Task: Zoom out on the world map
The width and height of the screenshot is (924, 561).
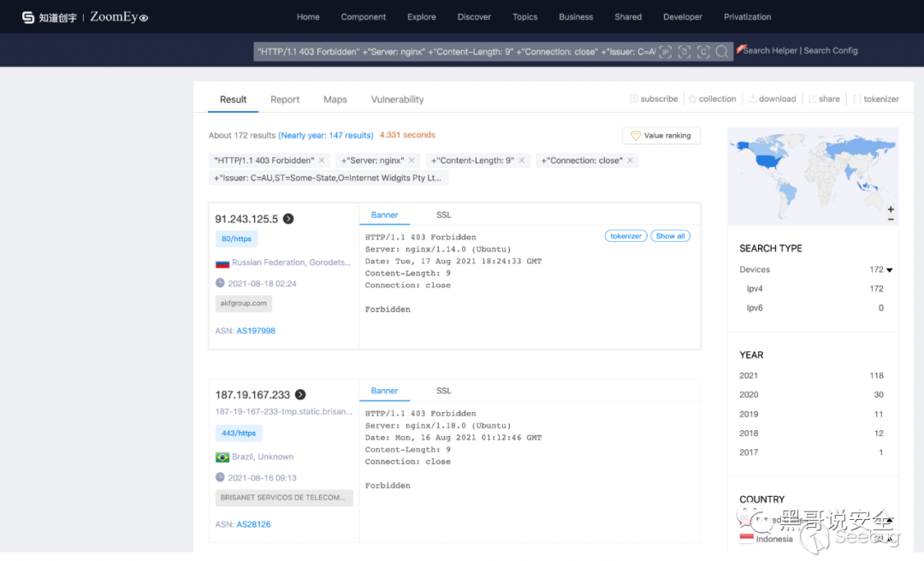Action: [891, 220]
